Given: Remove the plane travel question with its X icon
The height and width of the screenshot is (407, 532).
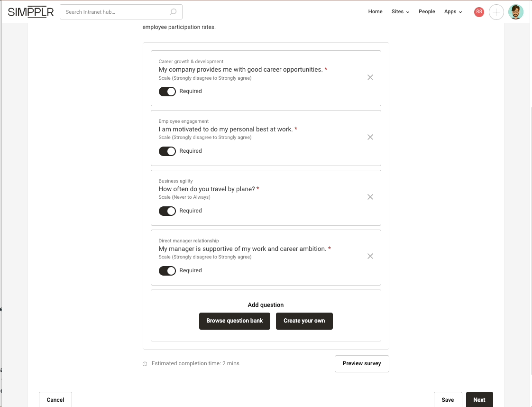Looking at the screenshot, I should click(x=370, y=197).
